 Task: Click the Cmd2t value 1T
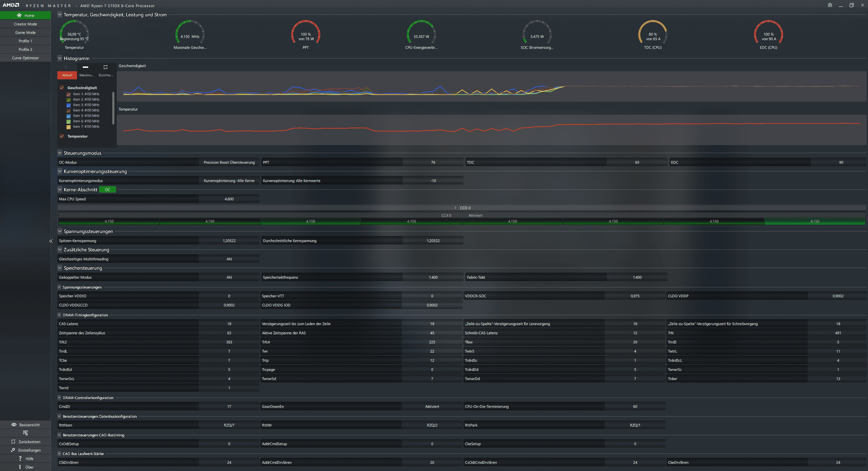229,407
